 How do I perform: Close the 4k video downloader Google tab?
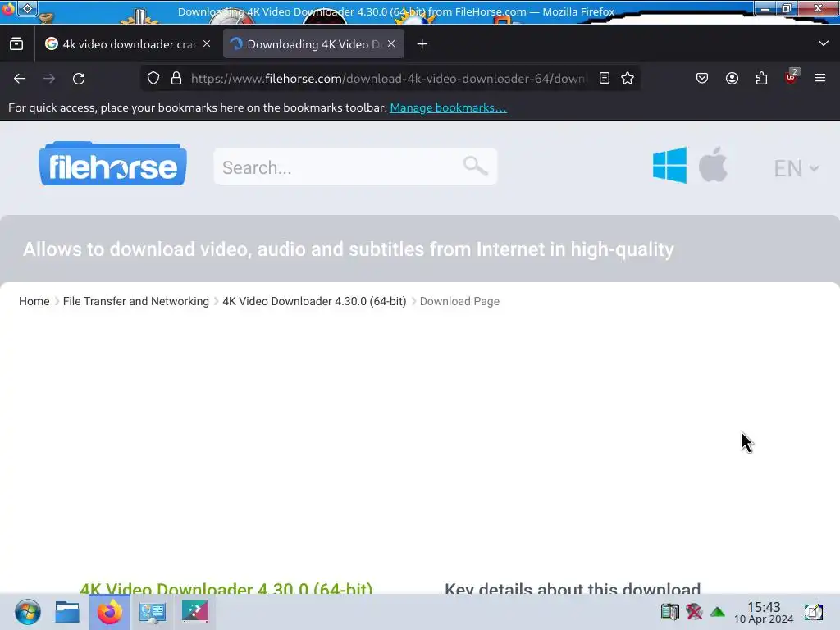pos(207,44)
